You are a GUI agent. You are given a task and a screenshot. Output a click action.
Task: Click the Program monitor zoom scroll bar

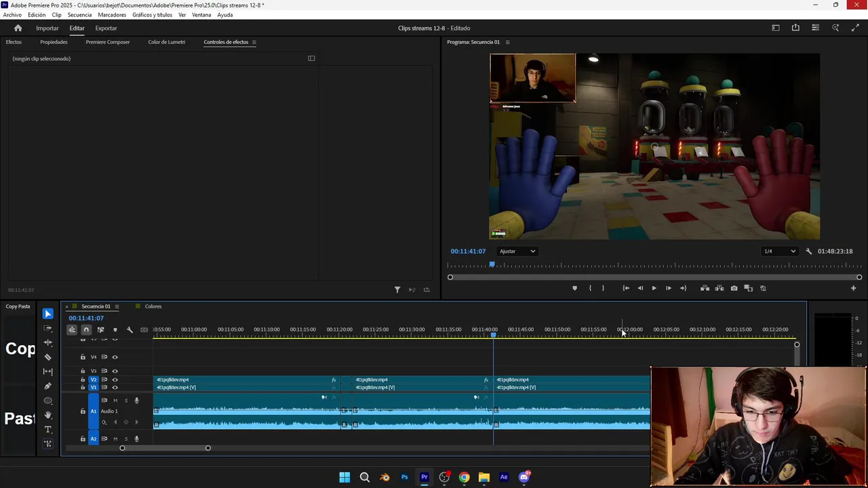(x=654, y=277)
